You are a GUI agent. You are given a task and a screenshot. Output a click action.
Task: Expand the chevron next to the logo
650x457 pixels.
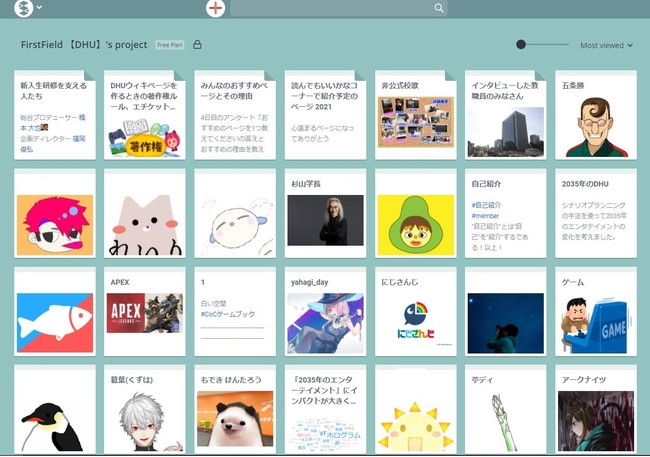(x=39, y=8)
